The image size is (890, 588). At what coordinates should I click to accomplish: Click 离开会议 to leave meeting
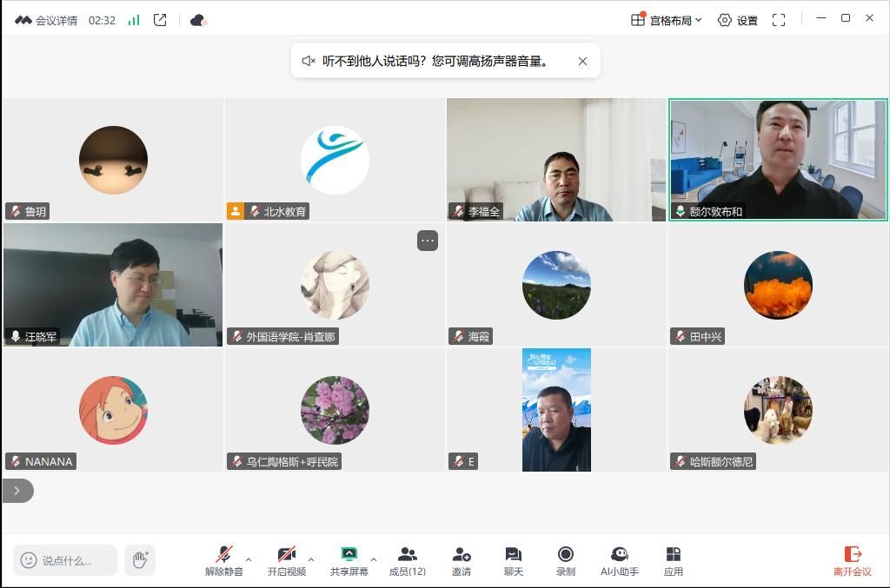tap(852, 560)
